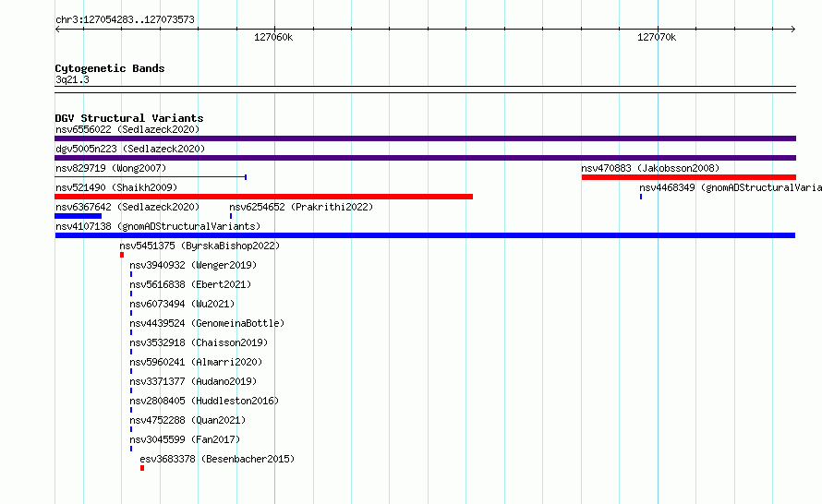The width and height of the screenshot is (822, 504).
Task: Click the small red mark of nsv5451375
Action: click(x=122, y=255)
